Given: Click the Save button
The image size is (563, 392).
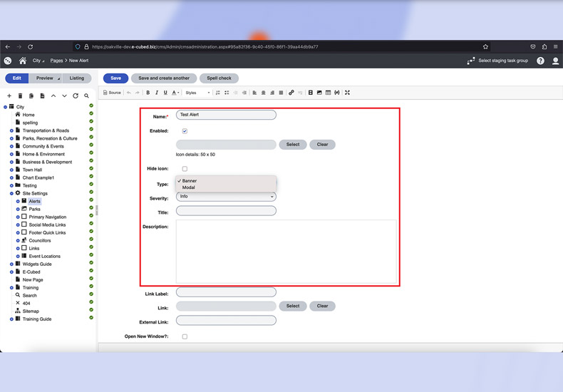Looking at the screenshot, I should coord(115,78).
